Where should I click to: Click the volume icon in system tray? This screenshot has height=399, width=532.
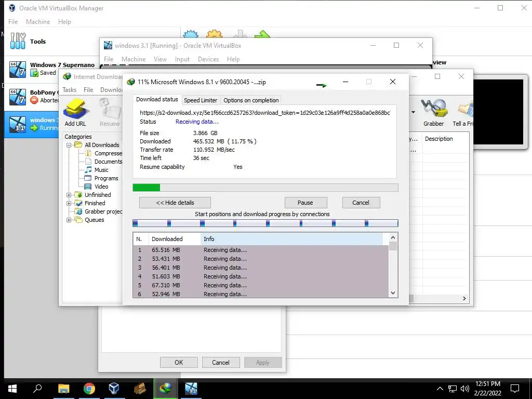[x=465, y=389]
